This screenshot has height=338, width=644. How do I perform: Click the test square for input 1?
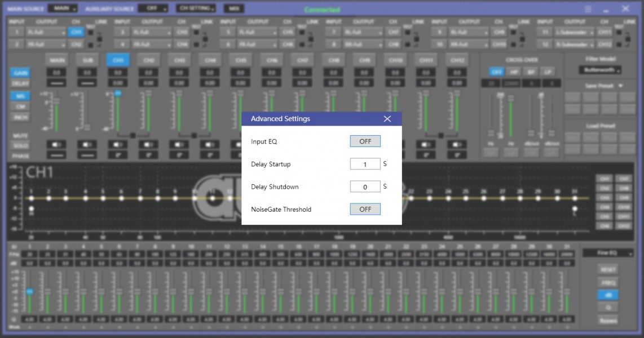click(x=91, y=33)
